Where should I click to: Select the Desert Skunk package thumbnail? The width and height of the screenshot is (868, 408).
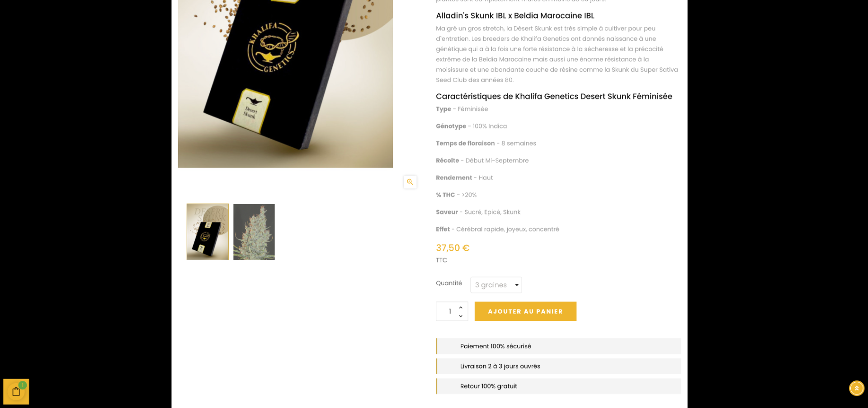(208, 232)
